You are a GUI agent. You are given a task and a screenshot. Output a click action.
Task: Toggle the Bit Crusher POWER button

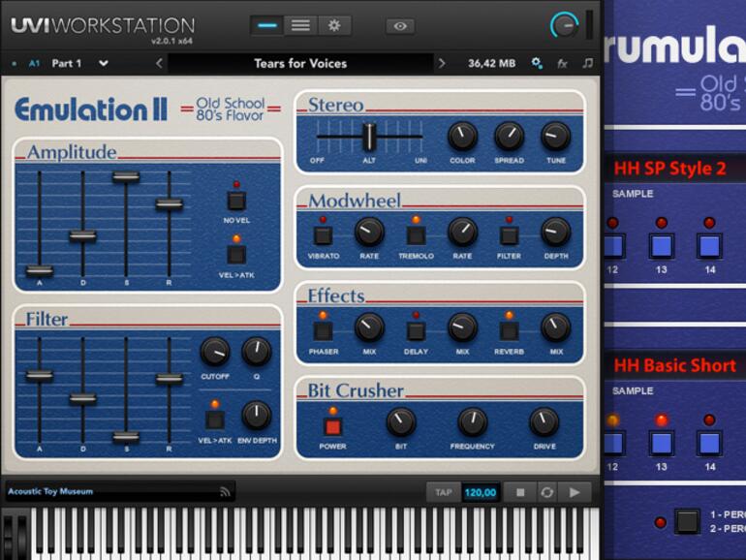click(x=332, y=426)
